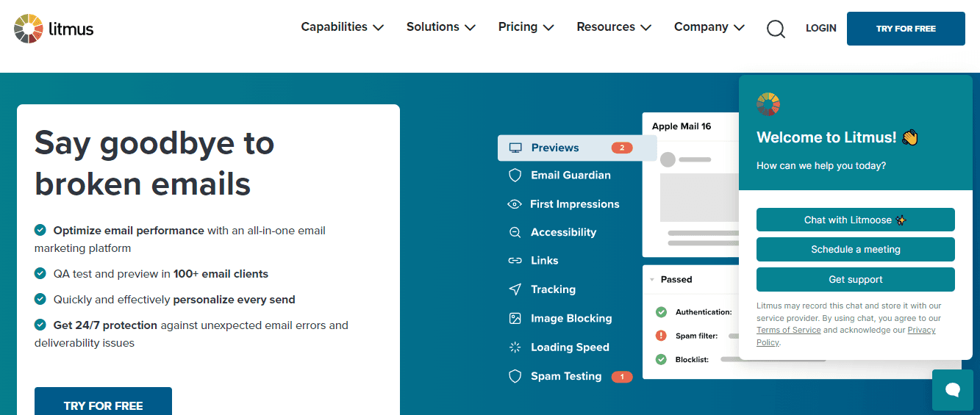The width and height of the screenshot is (980, 415).
Task: Click Schedule a meeting button
Action: point(856,249)
